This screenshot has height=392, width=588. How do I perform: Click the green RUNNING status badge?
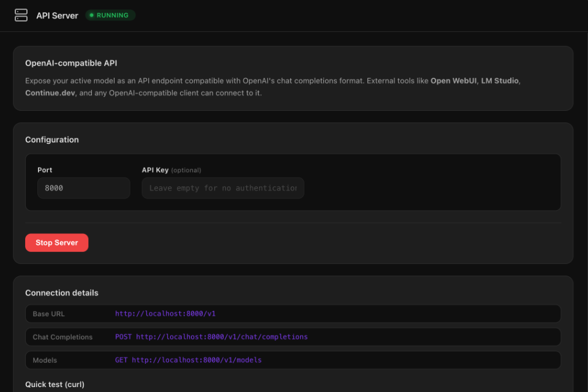coord(110,15)
